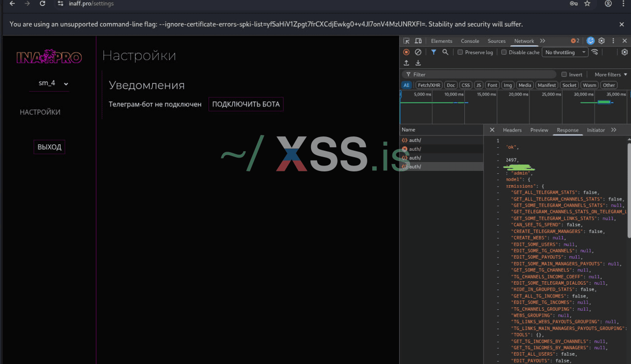Toggle the device toolbar in DevTools

[x=418, y=41]
